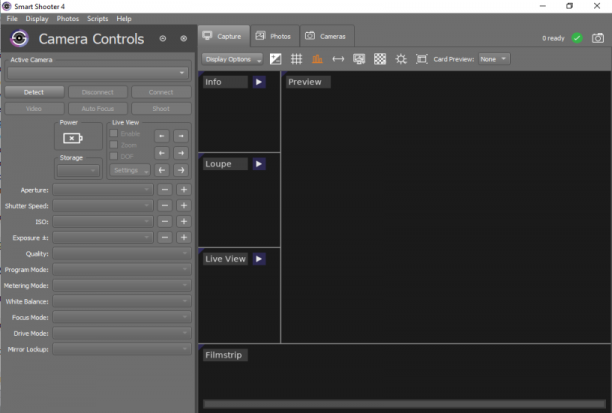Open the Metering Mode dropdown

122,285
